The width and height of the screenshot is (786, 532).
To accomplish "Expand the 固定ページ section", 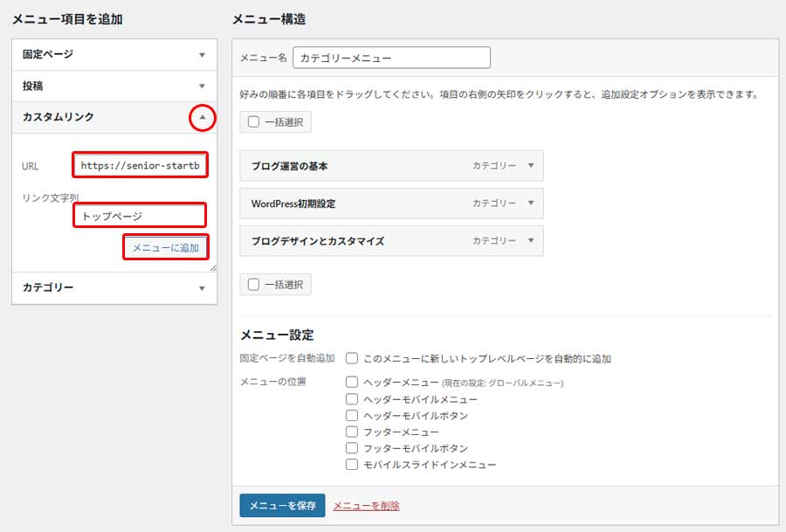I will [203, 54].
